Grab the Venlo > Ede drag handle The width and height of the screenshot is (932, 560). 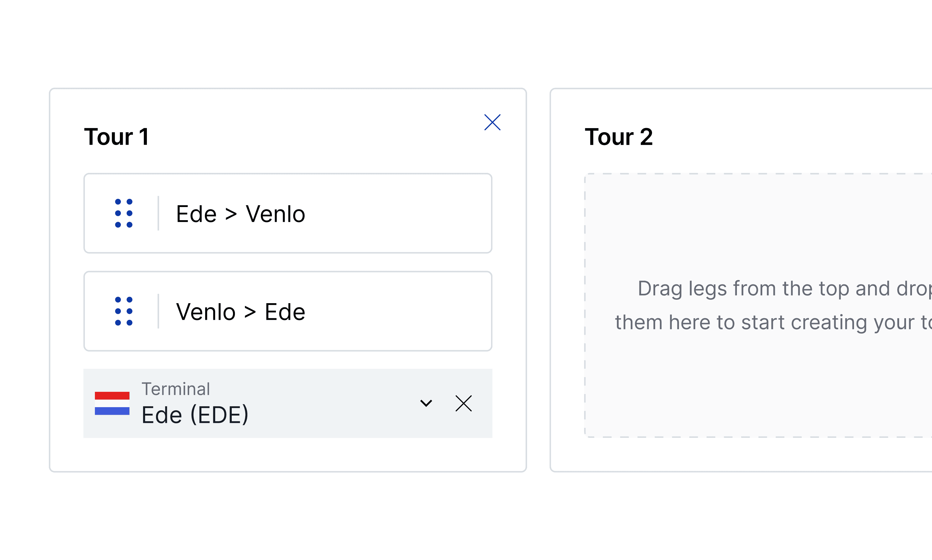point(124,311)
